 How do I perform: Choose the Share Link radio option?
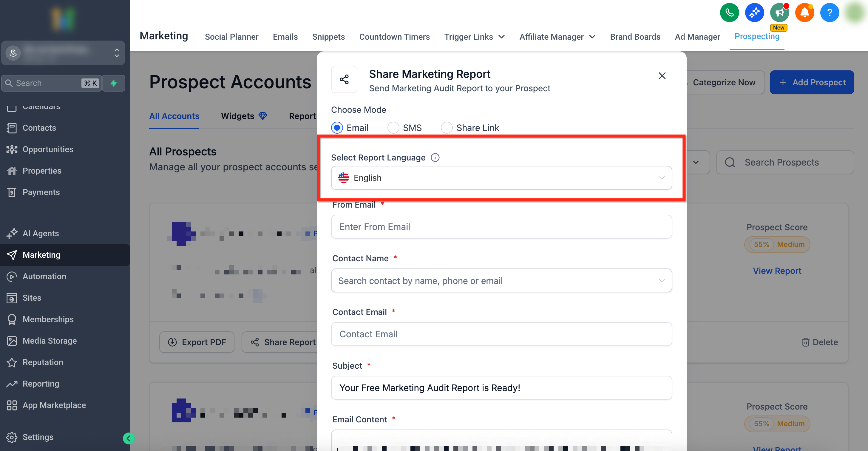click(x=447, y=128)
